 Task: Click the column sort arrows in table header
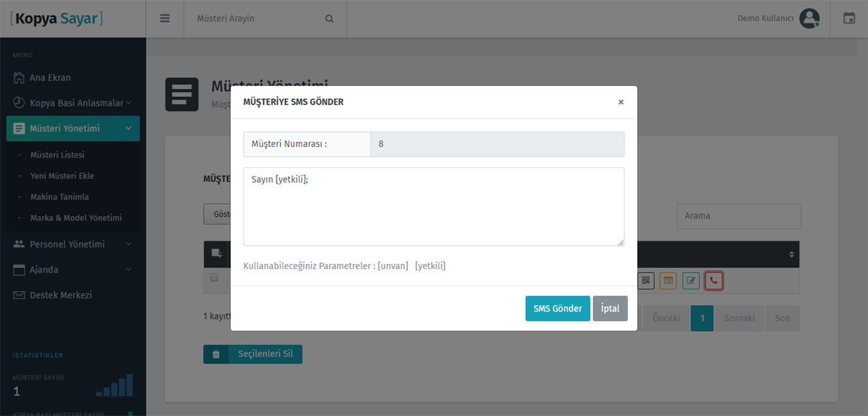[791, 255]
